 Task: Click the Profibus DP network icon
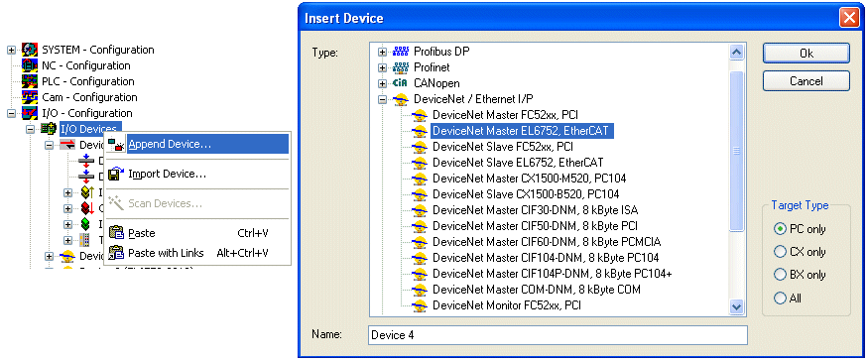(400, 52)
